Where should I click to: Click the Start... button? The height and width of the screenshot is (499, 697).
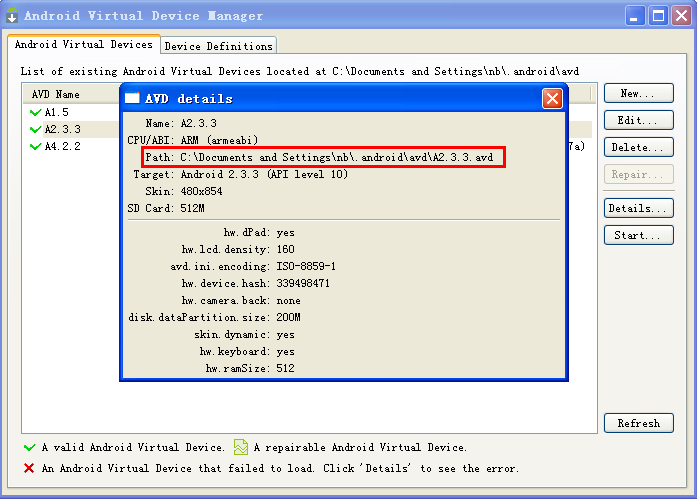coord(639,235)
